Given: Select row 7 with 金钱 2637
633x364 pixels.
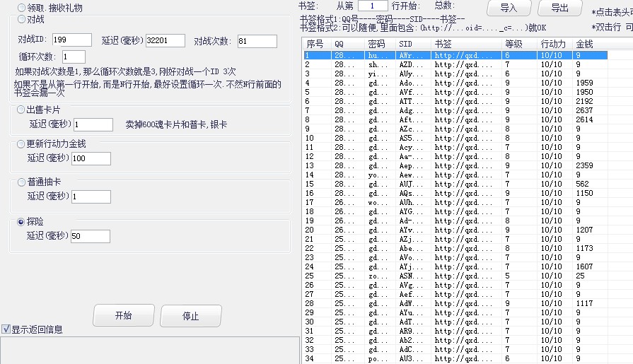Looking at the screenshot, I should coord(455,110).
